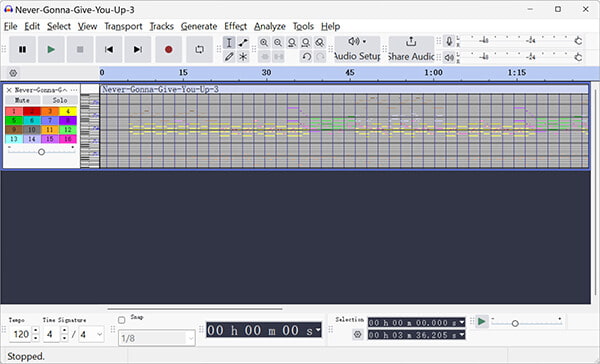The image size is (600, 364).
Task: Open the Never-Gonna-G track name dropdown
Action: (x=41, y=90)
